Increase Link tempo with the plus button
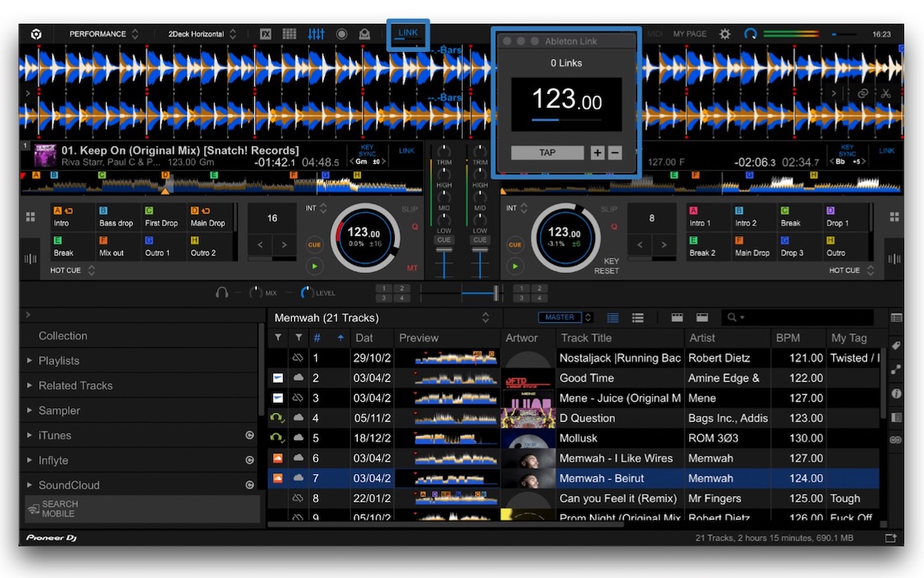The width and height of the screenshot is (924, 578). [597, 152]
